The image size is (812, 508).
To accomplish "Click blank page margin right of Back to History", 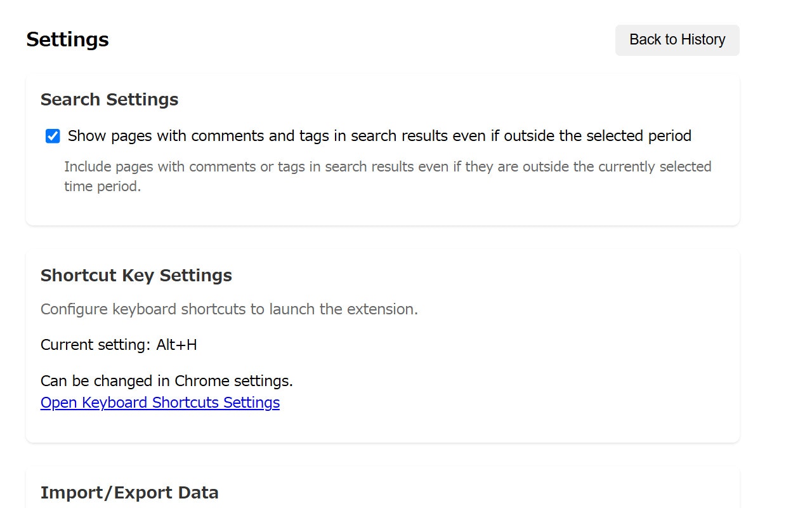I will coord(775,40).
